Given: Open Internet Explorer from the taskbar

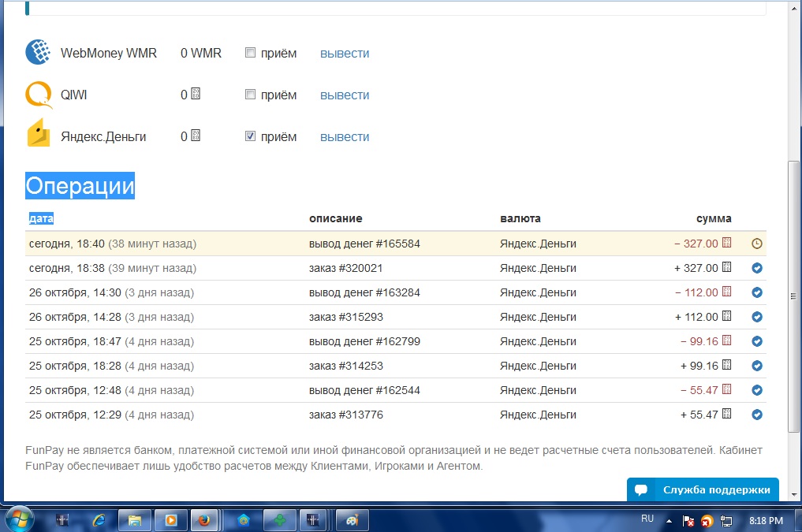Looking at the screenshot, I should click(x=99, y=520).
